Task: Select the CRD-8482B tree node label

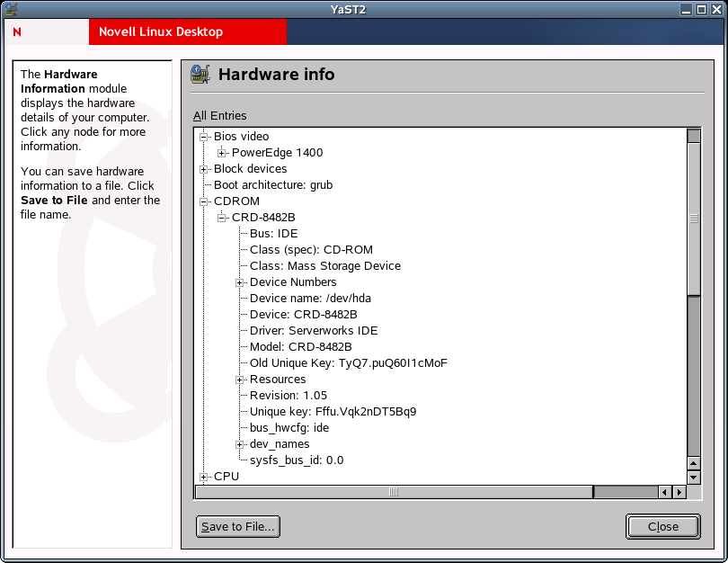Action: (x=263, y=218)
